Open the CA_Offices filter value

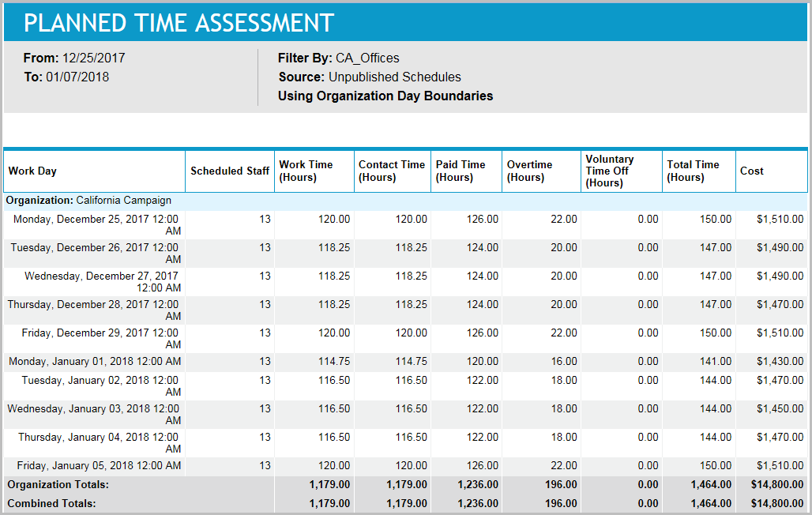tap(368, 58)
